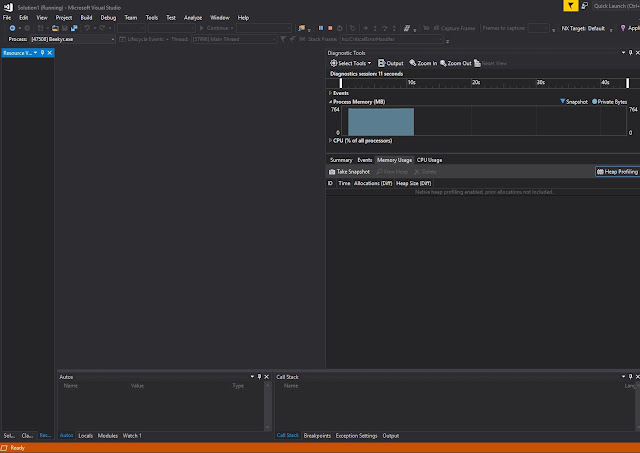Switch to the Events tab in Diagnostic Tools

[364, 160]
